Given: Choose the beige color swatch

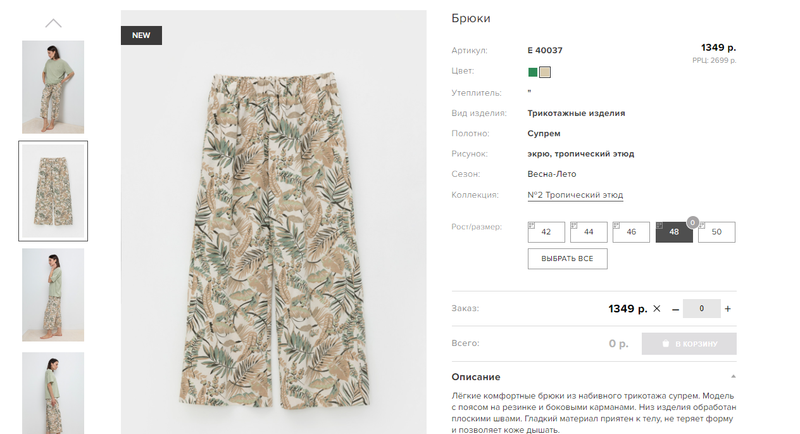Looking at the screenshot, I should tap(545, 72).
